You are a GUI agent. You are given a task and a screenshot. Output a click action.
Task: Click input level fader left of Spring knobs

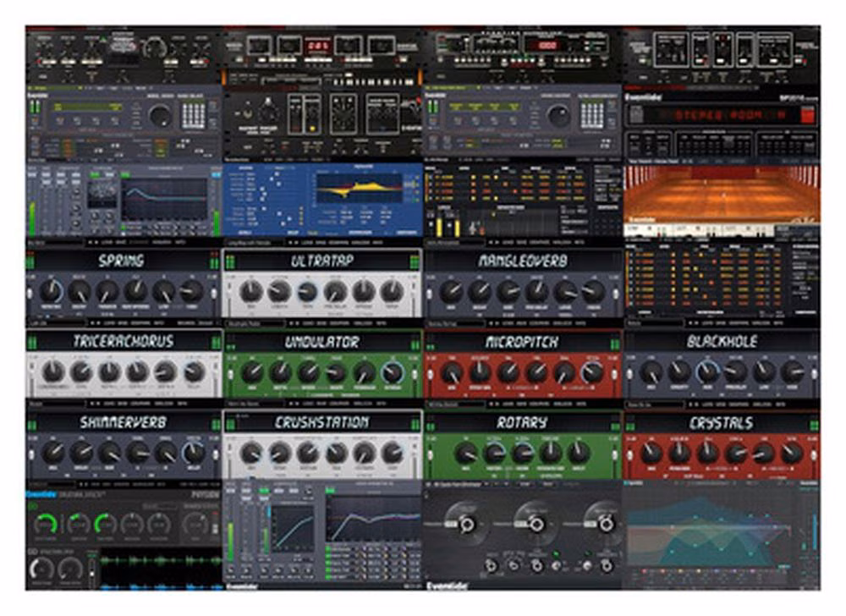coord(30,294)
